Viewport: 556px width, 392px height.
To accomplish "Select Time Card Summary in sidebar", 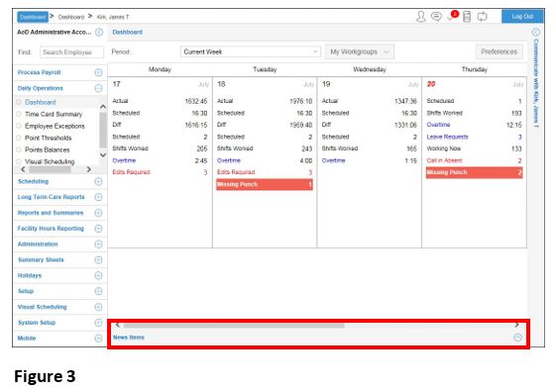I will pos(54,114).
